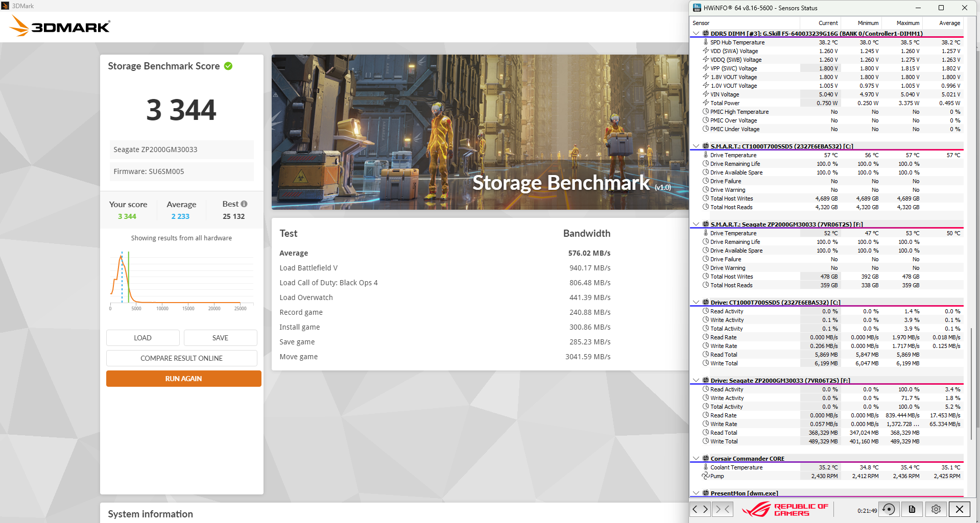Collapse Drive Seagate ZP2000GM30033 [F:] group

tap(696, 381)
